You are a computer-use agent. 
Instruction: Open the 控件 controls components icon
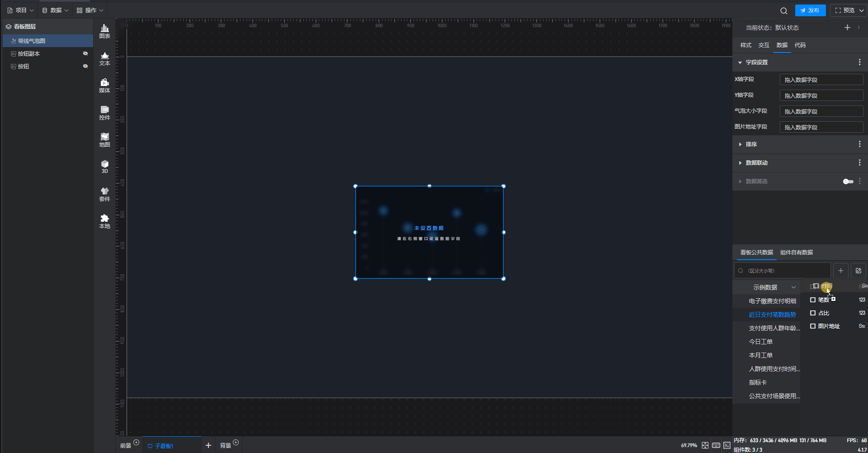click(x=104, y=113)
